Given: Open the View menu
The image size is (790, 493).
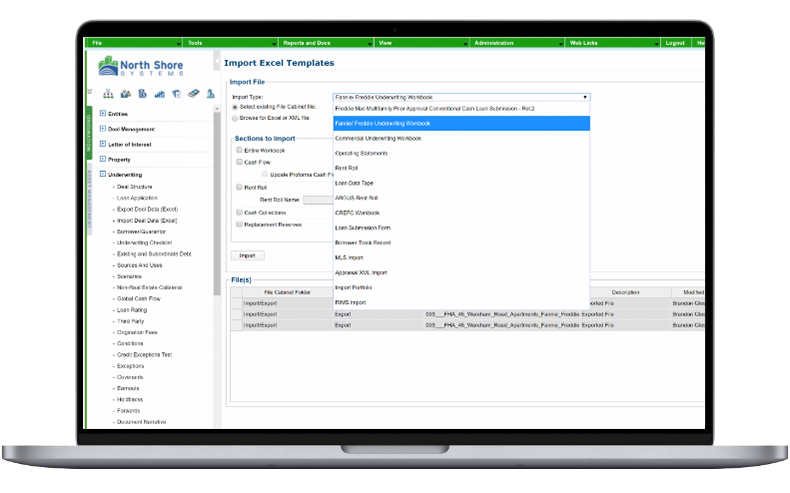Looking at the screenshot, I should click(x=421, y=43).
